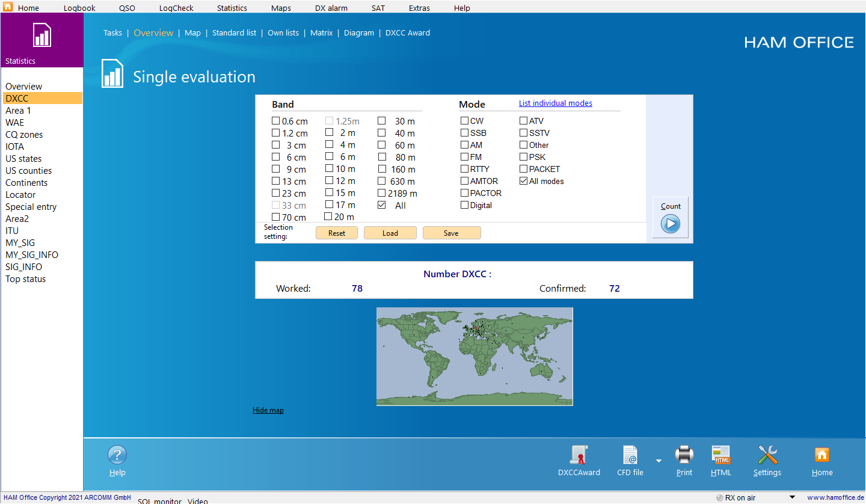
Task: Open the QSO menu
Action: click(127, 8)
